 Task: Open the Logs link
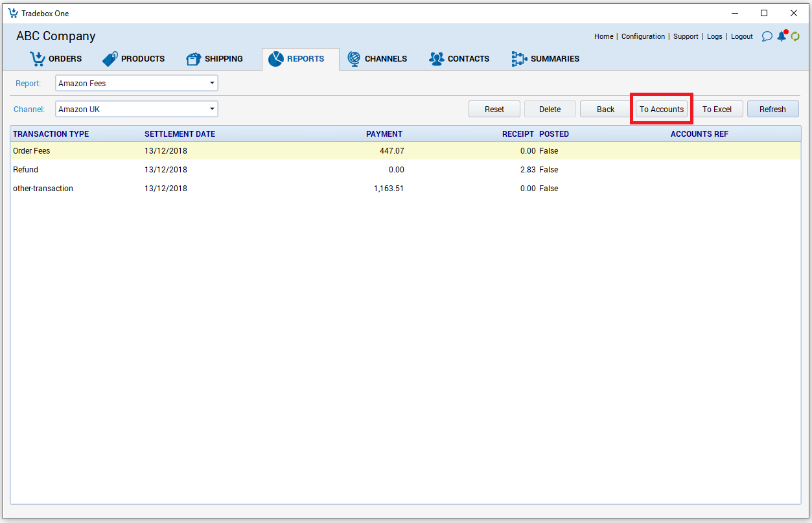[x=715, y=36]
